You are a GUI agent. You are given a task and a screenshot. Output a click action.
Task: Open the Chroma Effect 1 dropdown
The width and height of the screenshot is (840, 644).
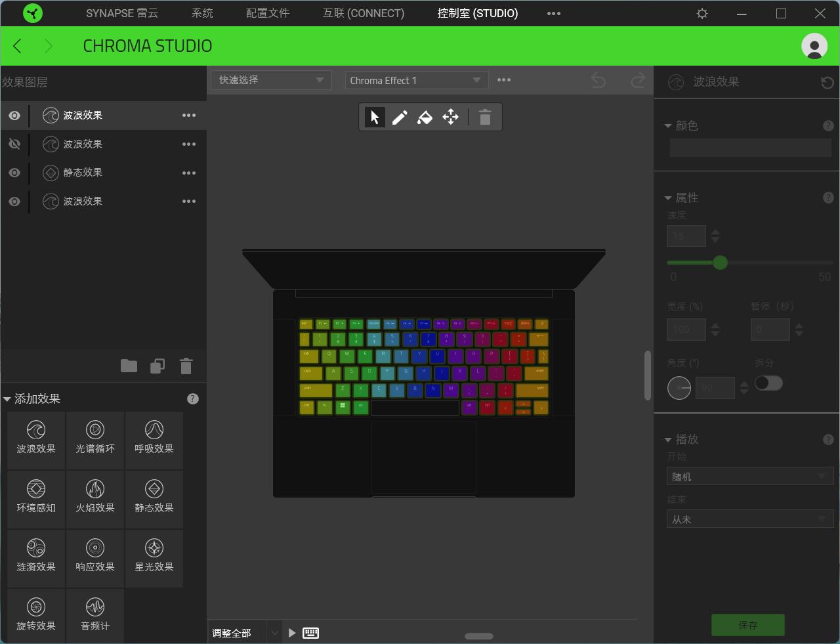point(417,80)
